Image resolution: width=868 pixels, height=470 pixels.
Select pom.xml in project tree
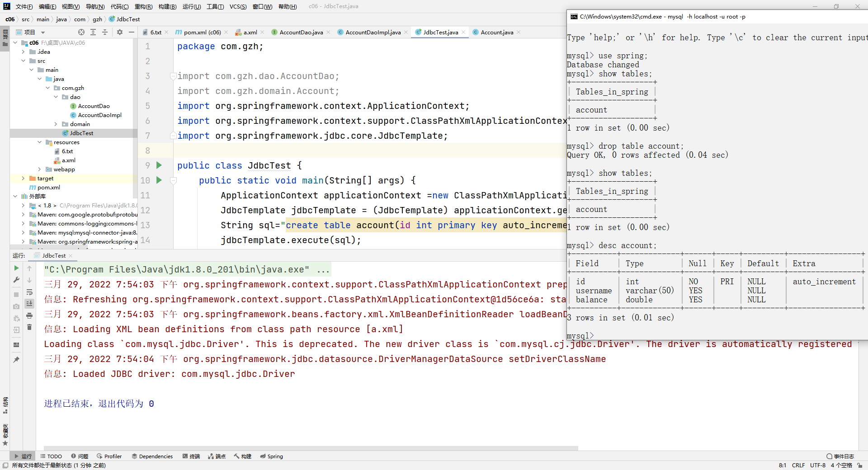click(x=48, y=188)
